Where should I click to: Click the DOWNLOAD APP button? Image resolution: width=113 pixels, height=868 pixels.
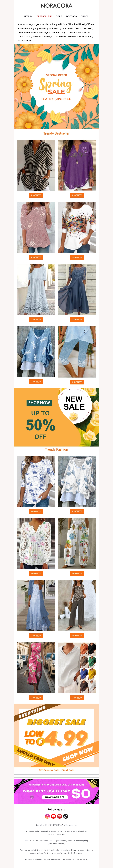click(x=55, y=797)
